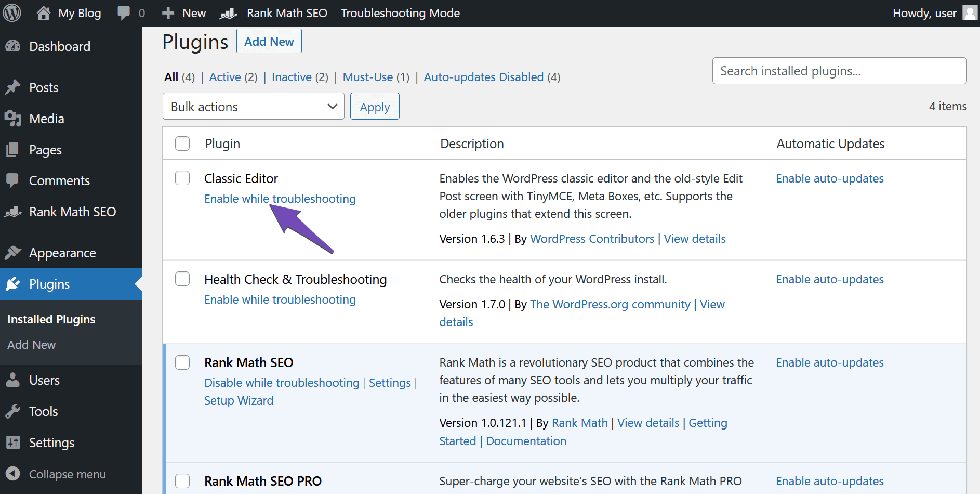Click the Rank Math chart icon in admin bar
Screen dimensions: 980x494
(229, 13)
